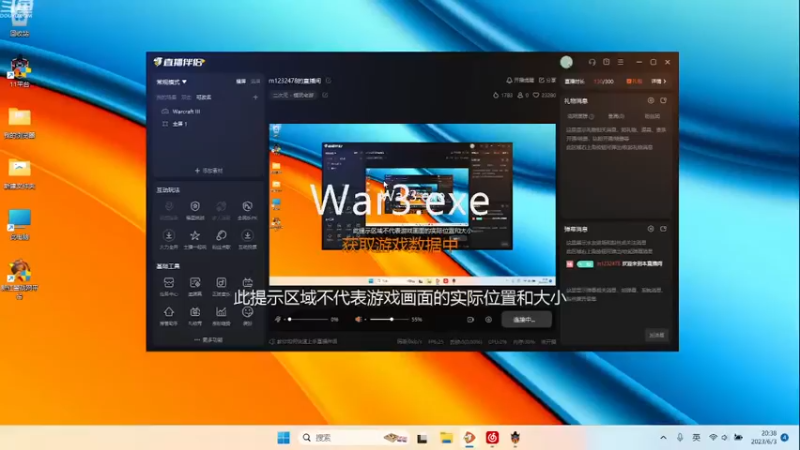800x450 pixels.
Task: Open settings icon in 弹幕消息 panel
Action: (x=651, y=229)
